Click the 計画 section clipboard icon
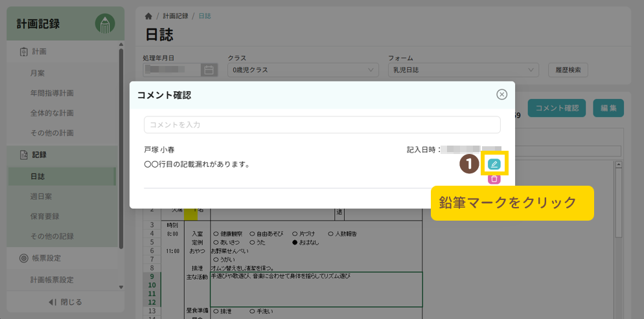644x319 pixels. (x=24, y=52)
